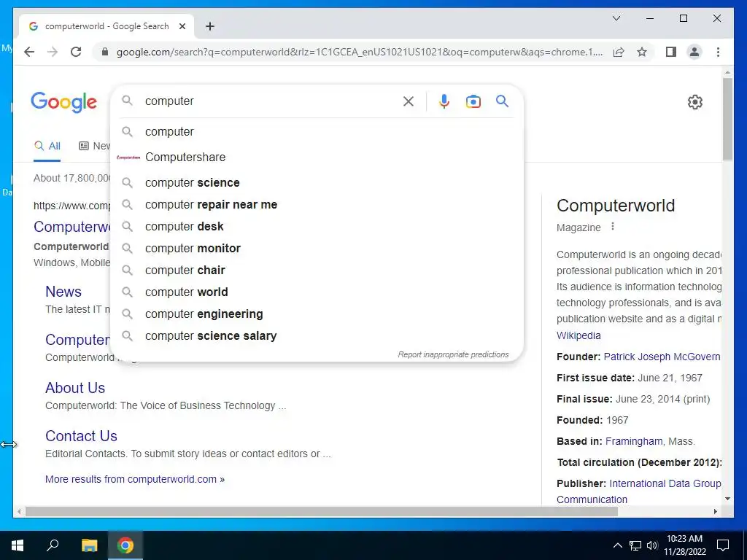Click the browser address bar URL

click(360, 52)
